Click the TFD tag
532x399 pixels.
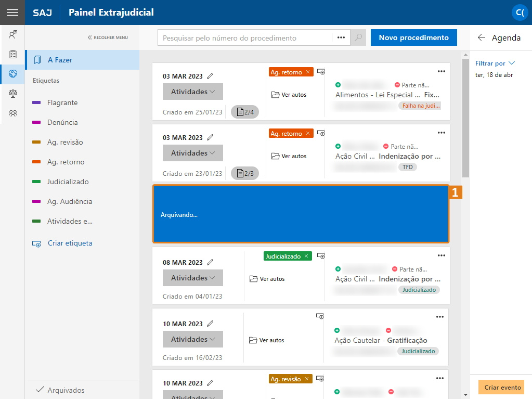408,167
